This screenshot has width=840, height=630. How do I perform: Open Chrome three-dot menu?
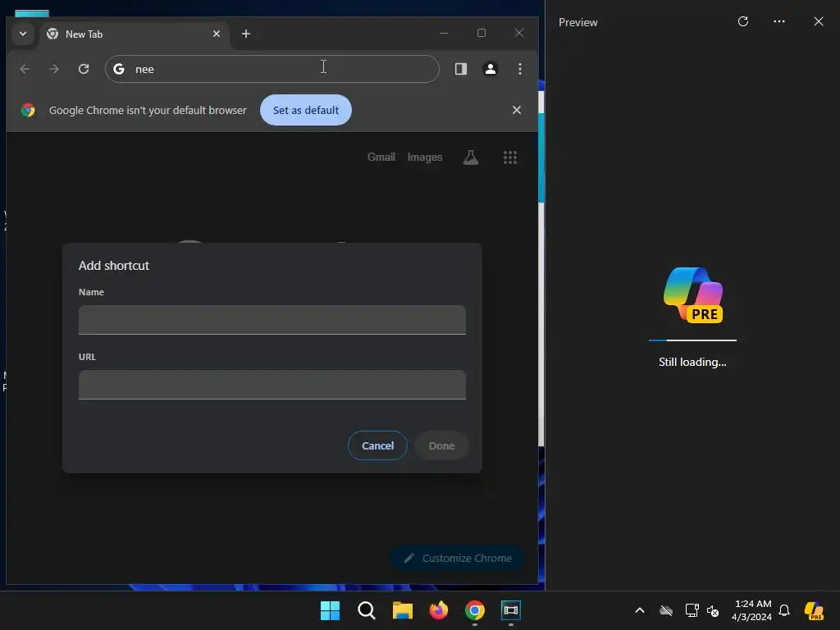[519, 69]
